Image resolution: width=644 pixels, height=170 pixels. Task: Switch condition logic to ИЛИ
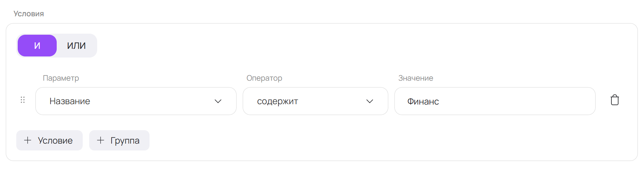[x=77, y=46]
